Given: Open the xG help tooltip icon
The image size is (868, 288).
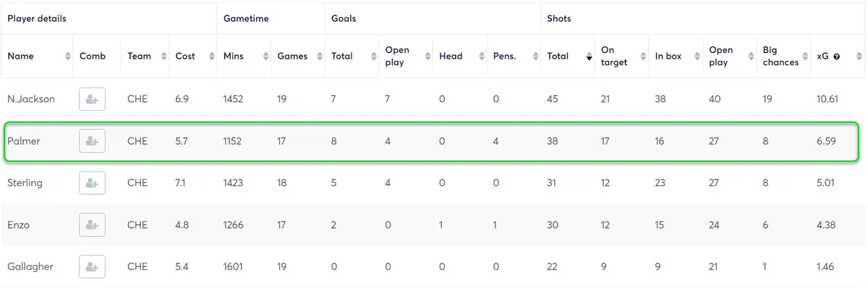Looking at the screenshot, I should [837, 56].
